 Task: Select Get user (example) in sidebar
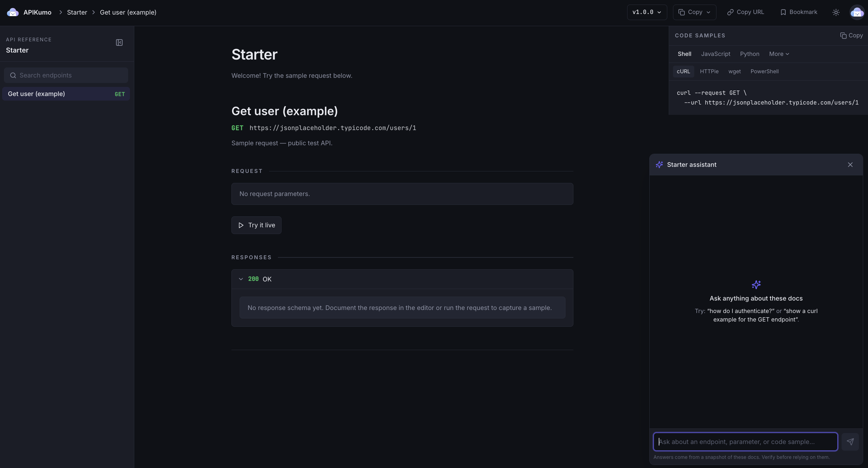66,94
